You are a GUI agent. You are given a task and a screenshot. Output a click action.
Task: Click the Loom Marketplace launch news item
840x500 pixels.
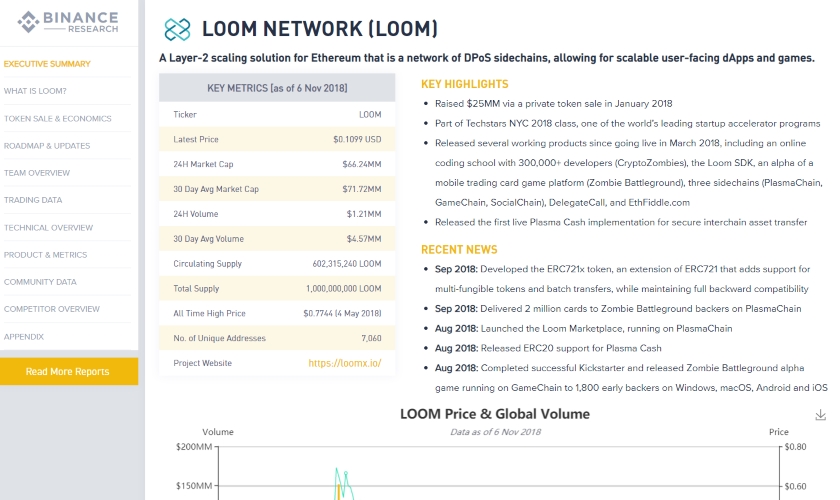(583, 329)
